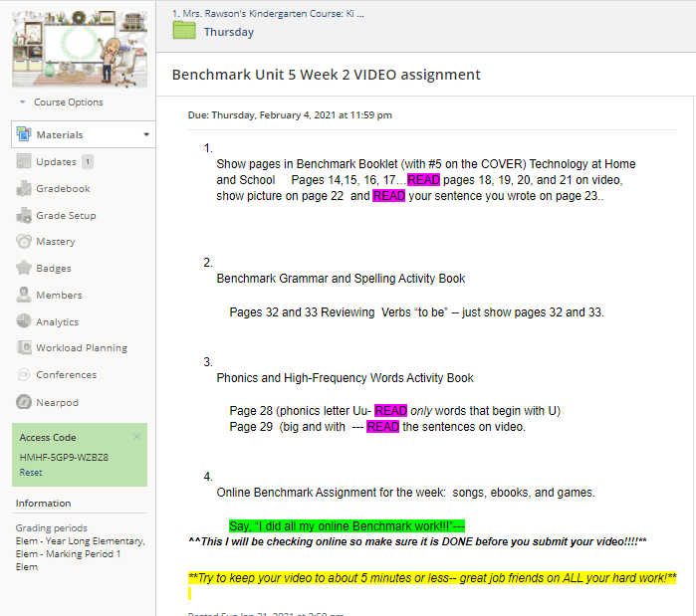Click the Gradebook icon
This screenshot has height=616, width=696.
tap(24, 188)
